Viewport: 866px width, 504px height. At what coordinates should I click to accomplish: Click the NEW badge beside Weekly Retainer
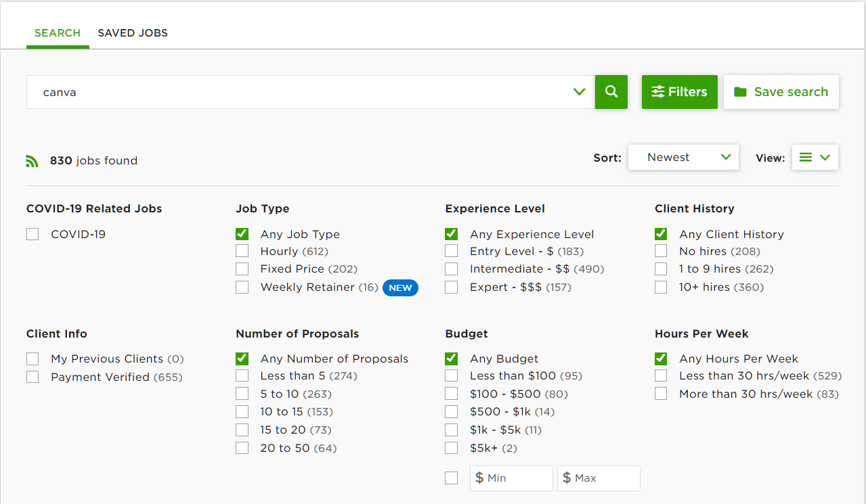[x=400, y=288]
